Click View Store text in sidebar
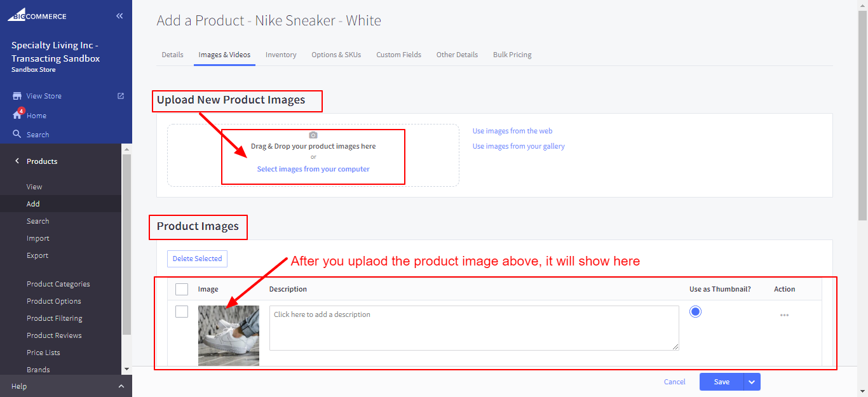 pyautogui.click(x=44, y=96)
